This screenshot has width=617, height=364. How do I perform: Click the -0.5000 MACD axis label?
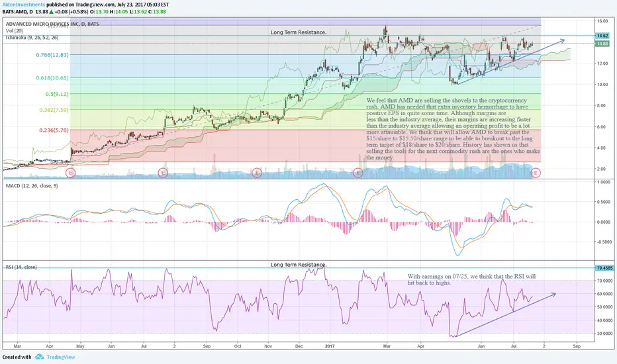tap(603, 242)
